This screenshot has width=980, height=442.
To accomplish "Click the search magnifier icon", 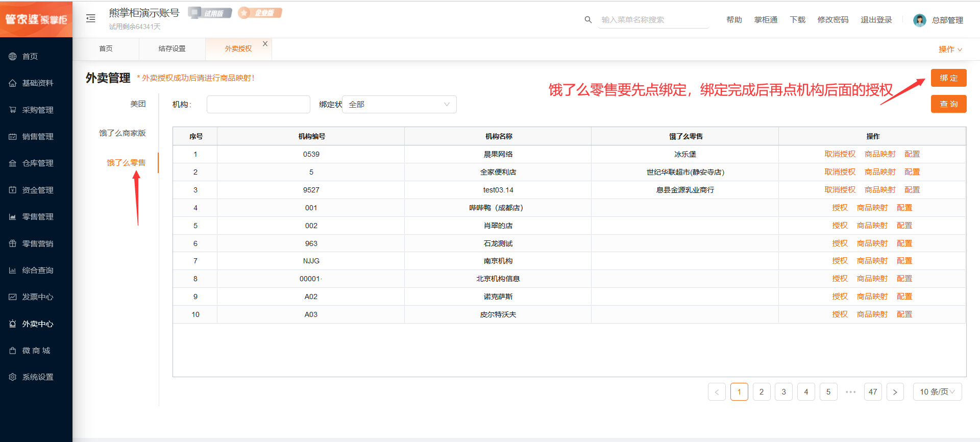I will click(588, 19).
